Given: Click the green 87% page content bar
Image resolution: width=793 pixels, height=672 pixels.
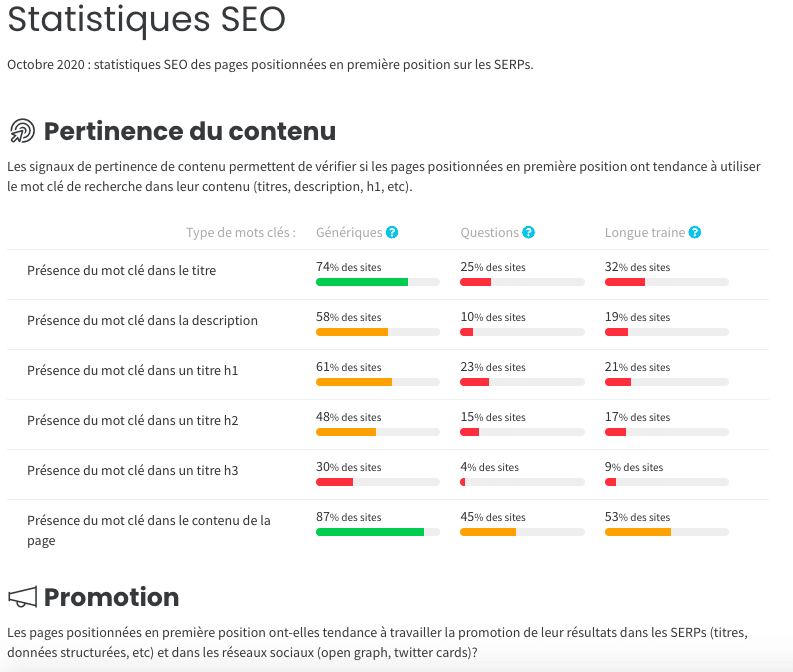Looking at the screenshot, I should [x=370, y=532].
